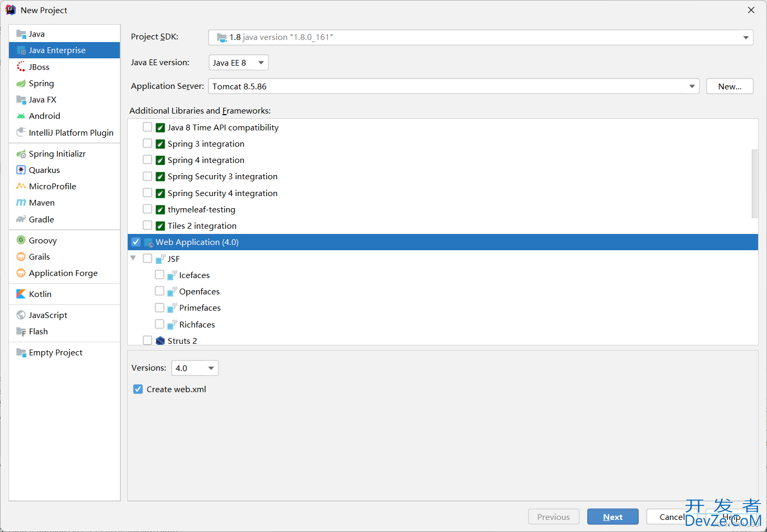Viewport: 767px width, 532px height.
Task: Click the Maven 'm' icon
Action: 21,203
